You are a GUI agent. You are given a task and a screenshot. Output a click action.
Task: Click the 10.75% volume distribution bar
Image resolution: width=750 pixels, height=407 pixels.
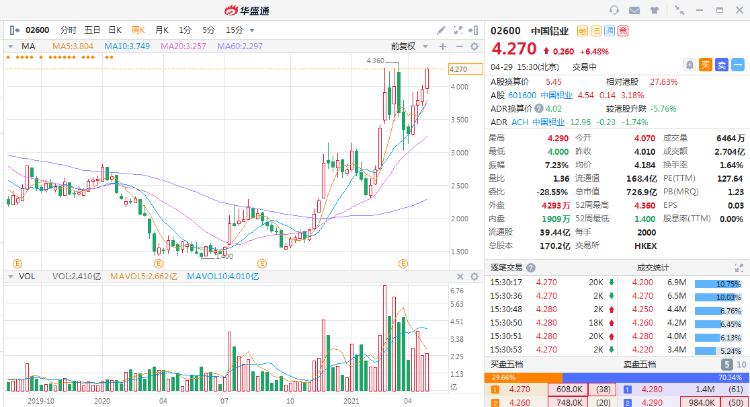tap(718, 284)
